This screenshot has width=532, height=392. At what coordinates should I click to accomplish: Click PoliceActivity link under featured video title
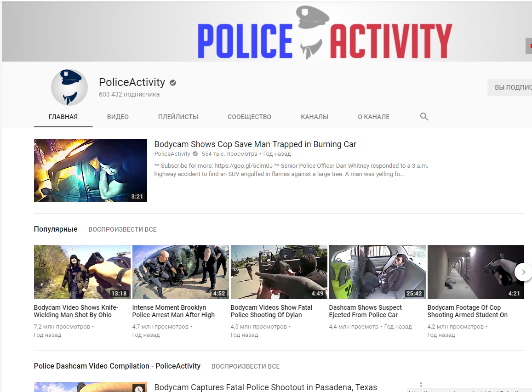tap(172, 154)
